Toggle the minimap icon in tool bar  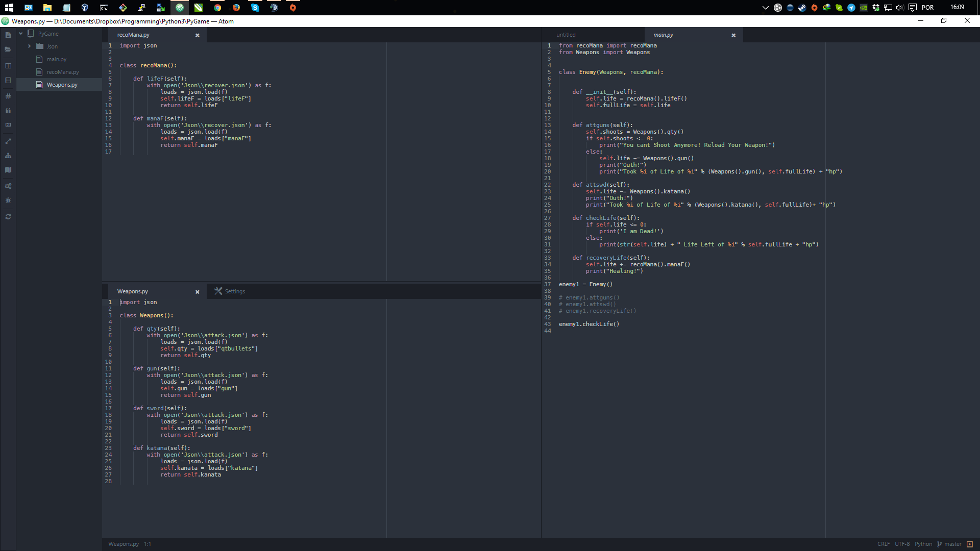pyautogui.click(x=8, y=170)
